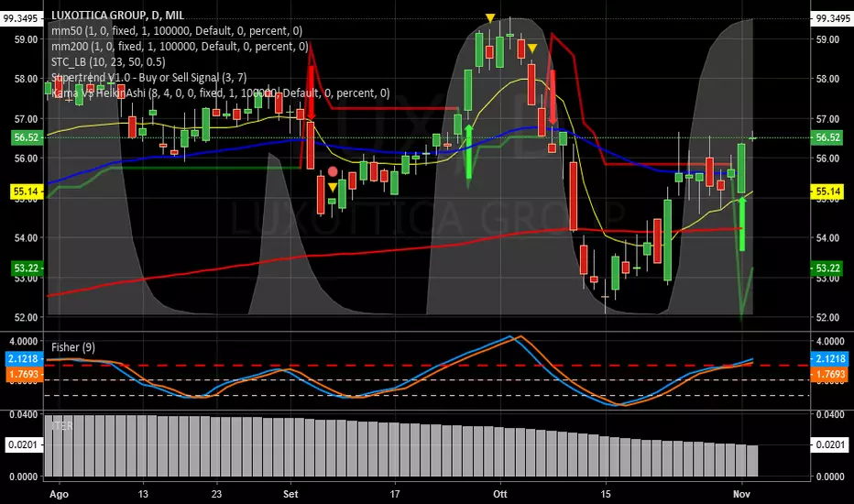Click the Ott date label on the time axis

pyautogui.click(x=500, y=494)
